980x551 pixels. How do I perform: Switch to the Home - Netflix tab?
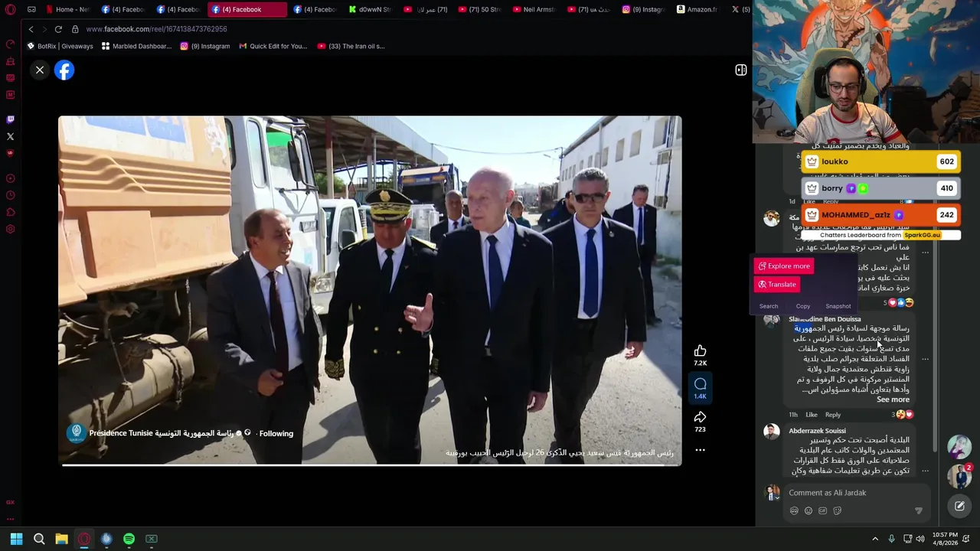[69, 9]
